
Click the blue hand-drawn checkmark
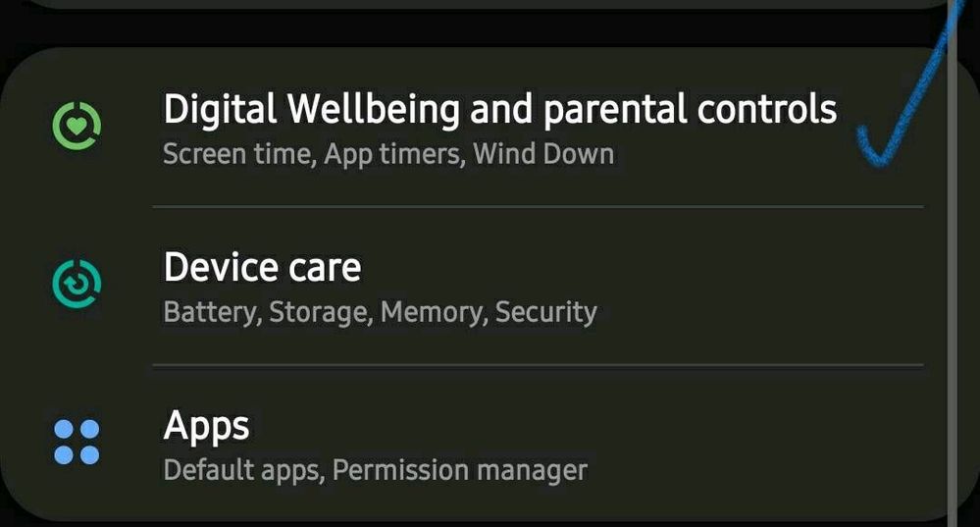pos(906,84)
